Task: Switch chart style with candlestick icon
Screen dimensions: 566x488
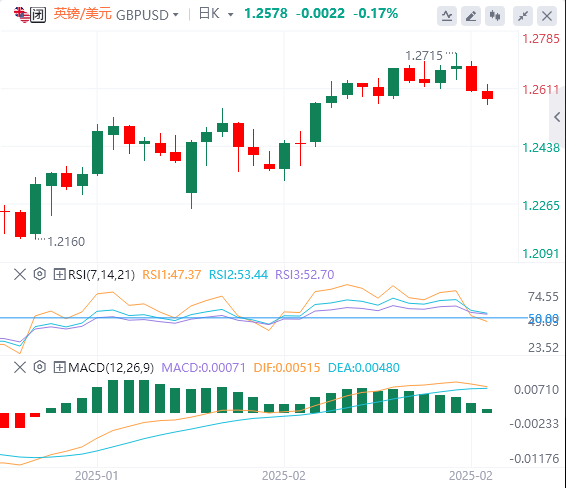Action: coord(495,16)
